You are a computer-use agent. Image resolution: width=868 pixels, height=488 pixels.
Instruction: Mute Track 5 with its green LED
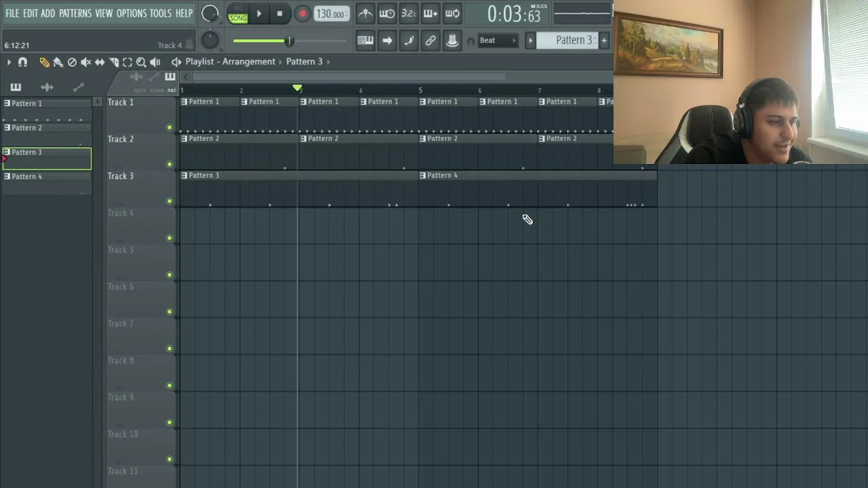[x=170, y=275]
